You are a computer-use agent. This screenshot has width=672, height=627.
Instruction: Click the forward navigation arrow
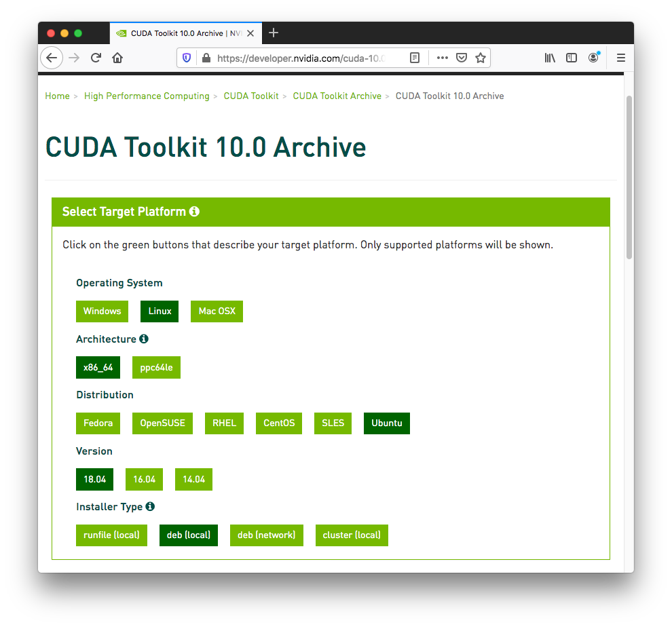[x=74, y=58]
